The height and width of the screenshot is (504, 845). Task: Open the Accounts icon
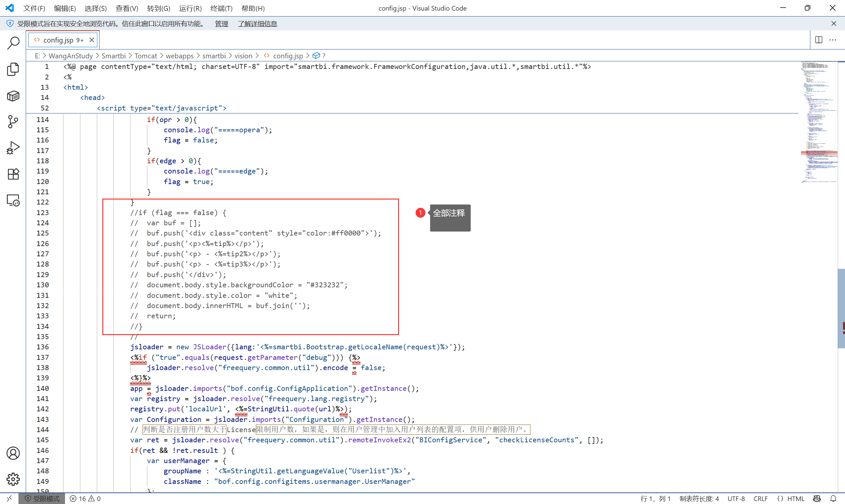click(13, 454)
